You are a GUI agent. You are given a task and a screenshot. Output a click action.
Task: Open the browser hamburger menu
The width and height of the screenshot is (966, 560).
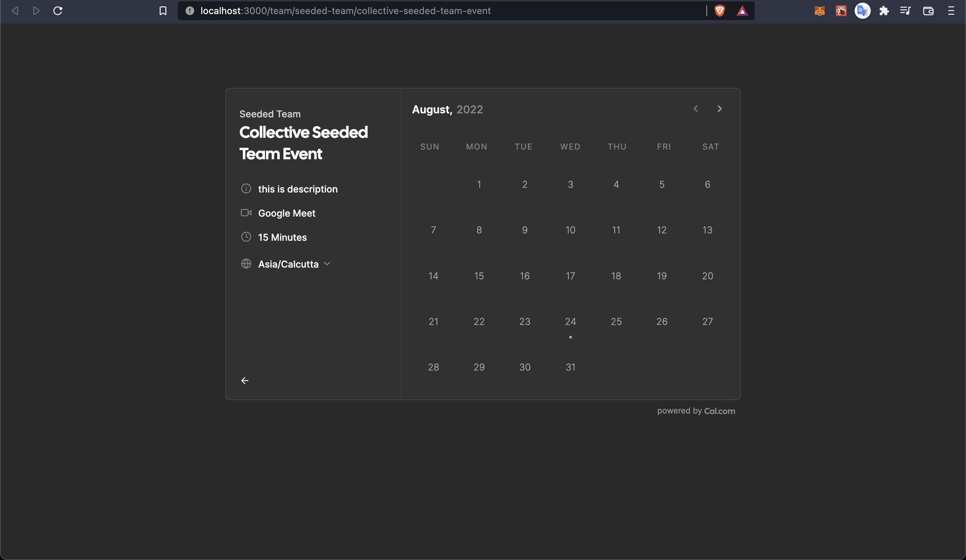click(x=951, y=11)
